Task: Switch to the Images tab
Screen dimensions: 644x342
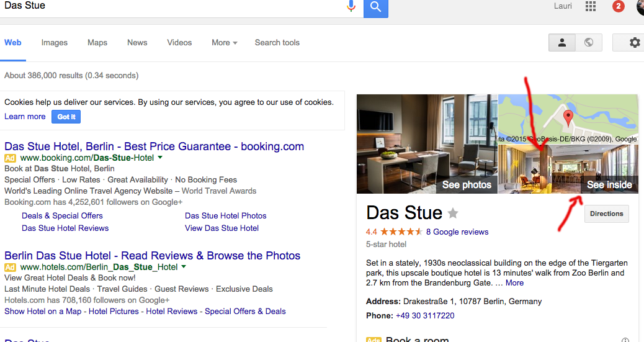Action: click(54, 43)
